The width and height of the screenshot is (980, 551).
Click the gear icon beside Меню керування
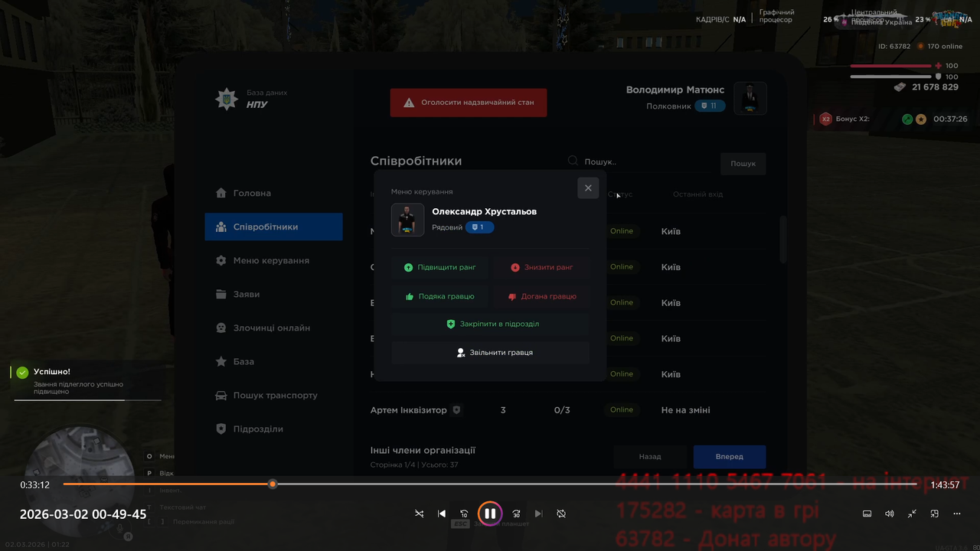[221, 260]
